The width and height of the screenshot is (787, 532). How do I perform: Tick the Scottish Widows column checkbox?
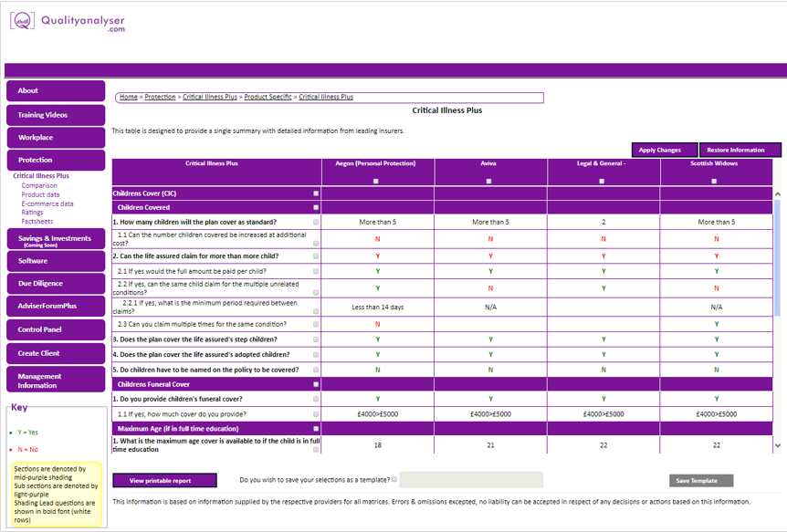tap(714, 182)
